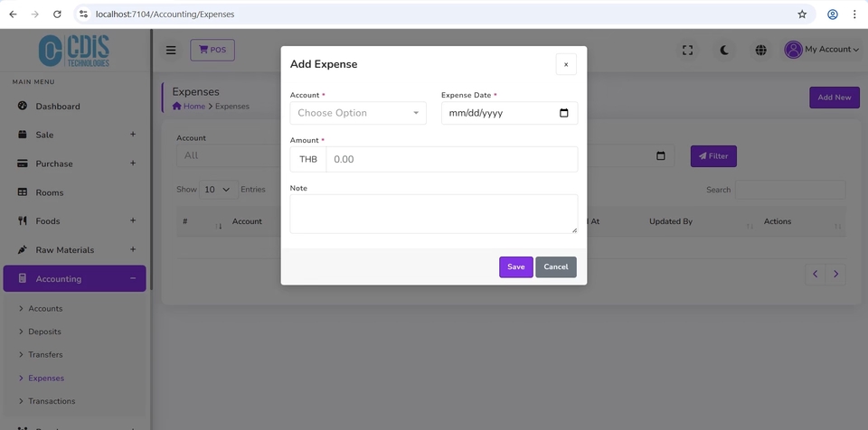Click the Note text area
Image resolution: width=868 pixels, height=430 pixels.
pos(433,214)
